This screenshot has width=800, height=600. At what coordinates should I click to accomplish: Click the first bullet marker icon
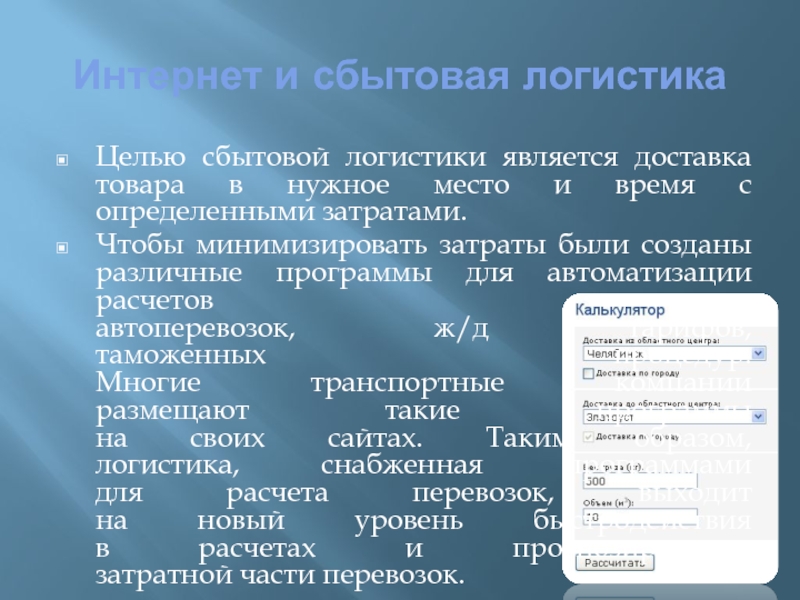tap(62, 161)
